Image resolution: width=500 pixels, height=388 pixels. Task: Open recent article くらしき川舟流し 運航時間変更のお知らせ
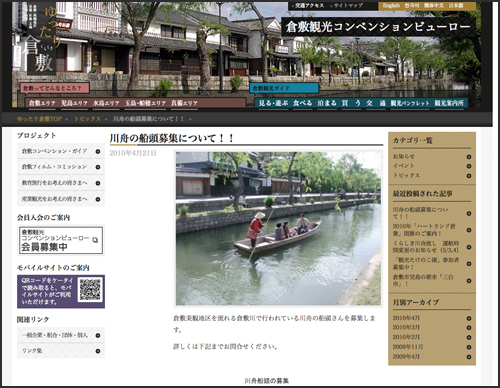426,247
